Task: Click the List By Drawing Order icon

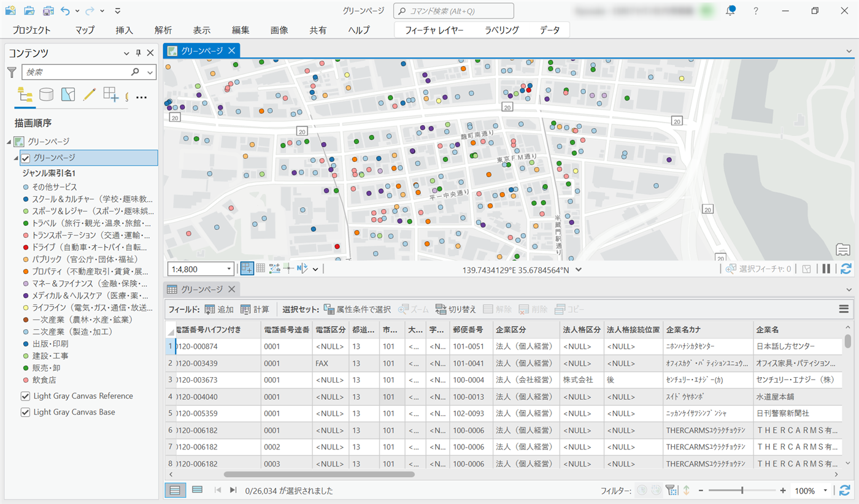Action: [x=25, y=94]
